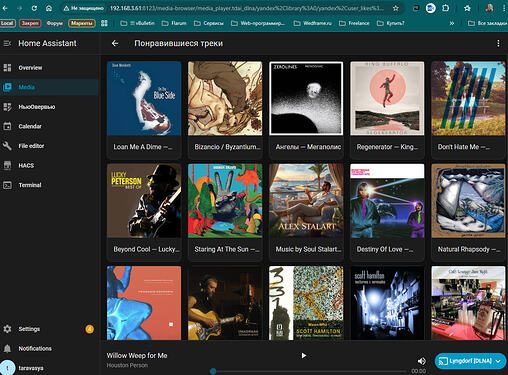Viewport: 508px width, 375px height.
Task: Open the Calendar sidebar icon
Action: click(7, 126)
